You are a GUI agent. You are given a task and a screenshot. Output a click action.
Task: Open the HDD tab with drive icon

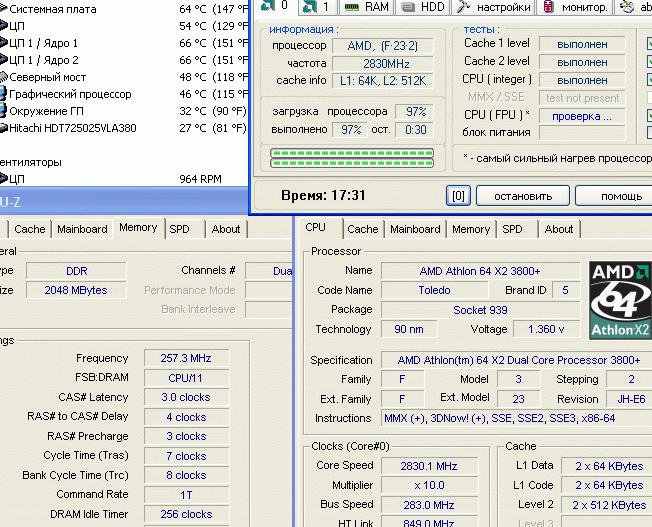[422, 7]
